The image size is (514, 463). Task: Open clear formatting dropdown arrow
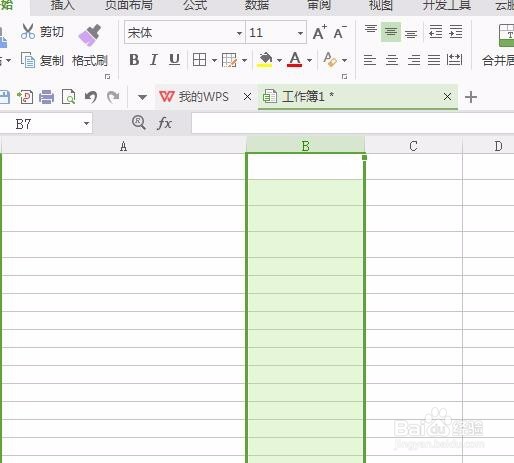pos(345,61)
